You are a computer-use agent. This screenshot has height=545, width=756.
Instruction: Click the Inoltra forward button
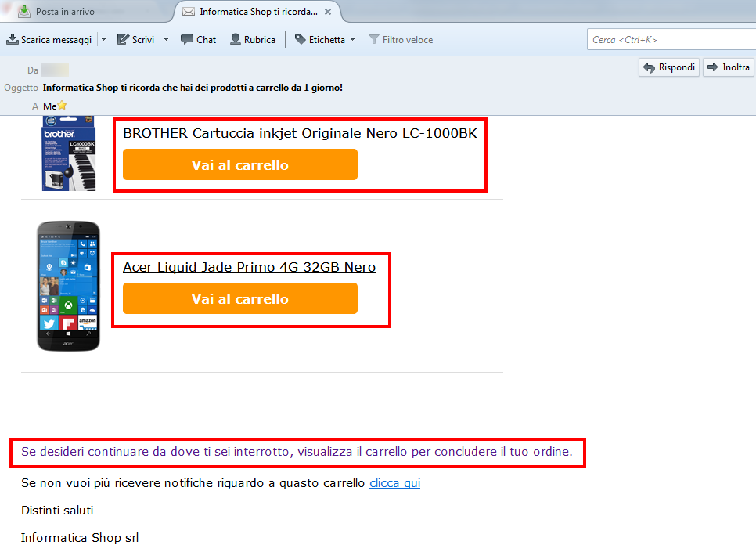coord(729,67)
